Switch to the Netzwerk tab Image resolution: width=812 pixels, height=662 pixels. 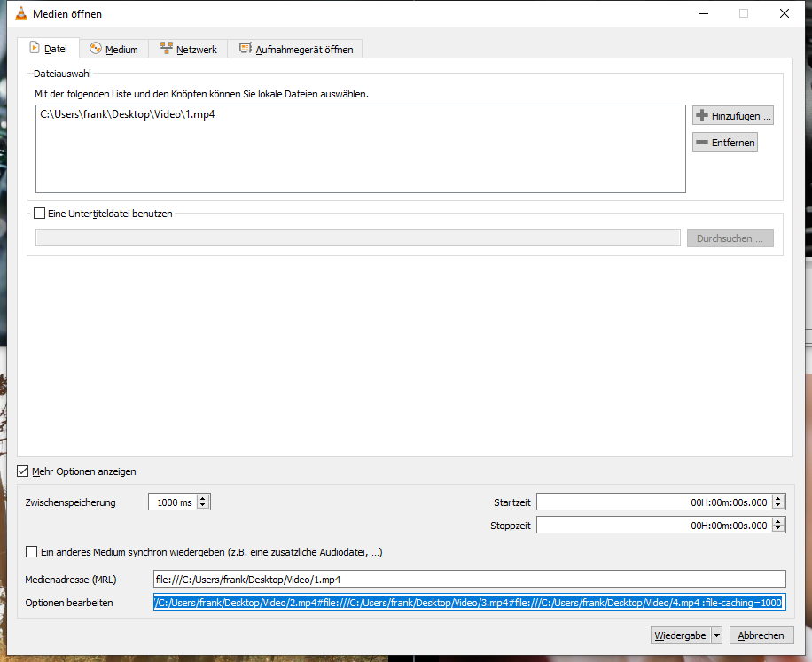[x=188, y=50]
